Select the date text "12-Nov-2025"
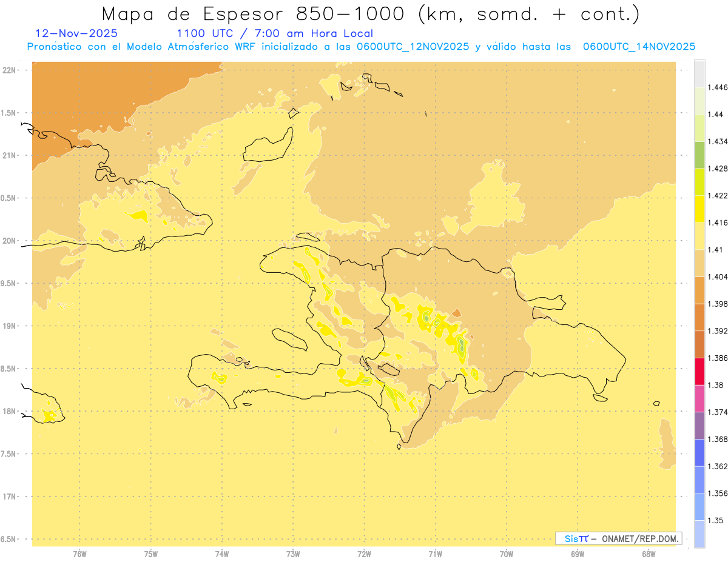Image resolution: width=728 pixels, height=562 pixels. [76, 34]
